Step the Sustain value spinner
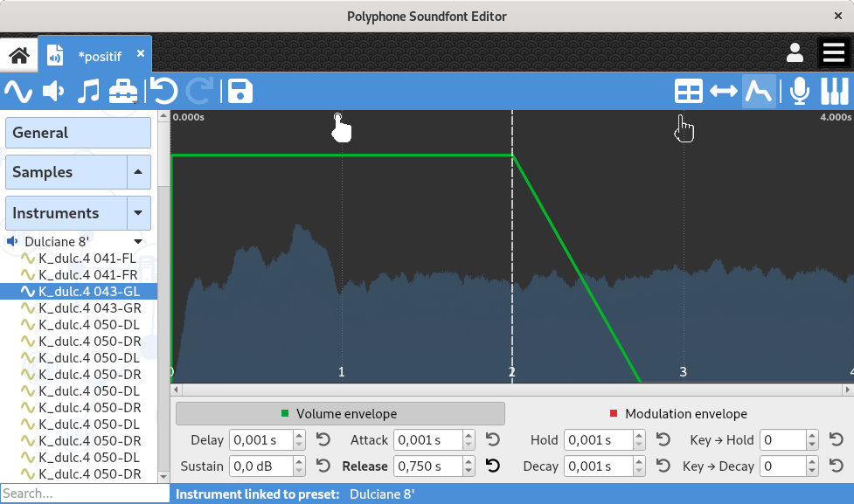 point(299,466)
